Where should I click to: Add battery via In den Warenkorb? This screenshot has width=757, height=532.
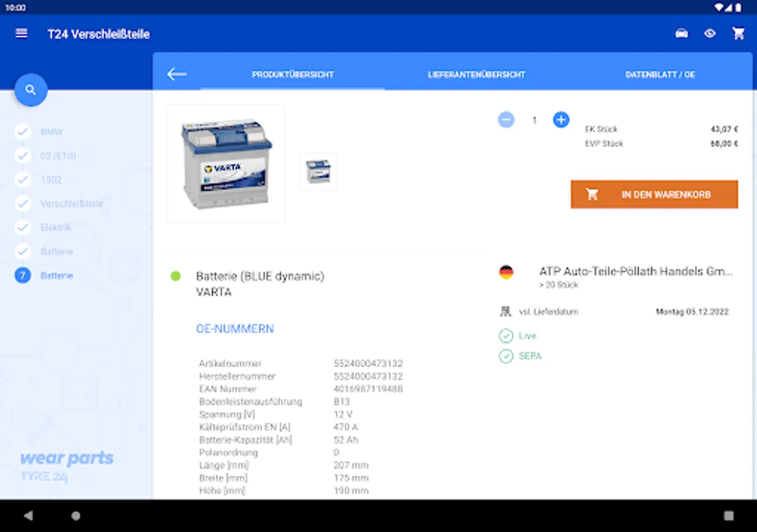(654, 194)
